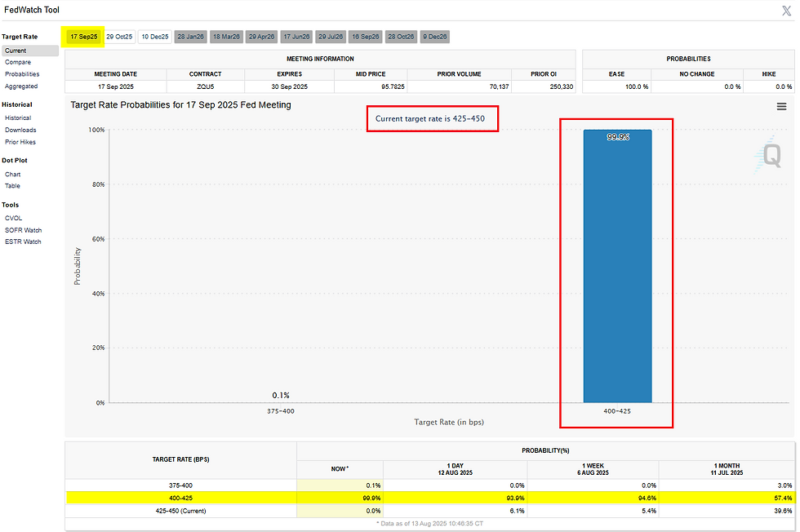
Task: Click 'Current target rate is 425-450' text
Action: [x=430, y=118]
